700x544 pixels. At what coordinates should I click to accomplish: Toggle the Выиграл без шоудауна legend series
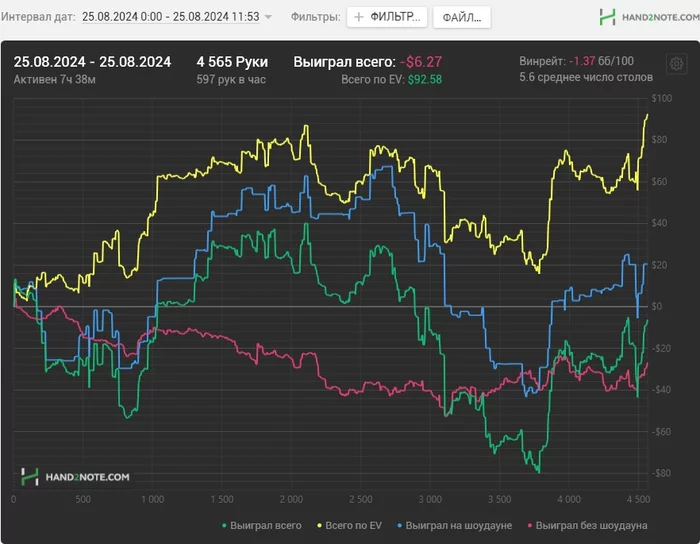(x=587, y=526)
